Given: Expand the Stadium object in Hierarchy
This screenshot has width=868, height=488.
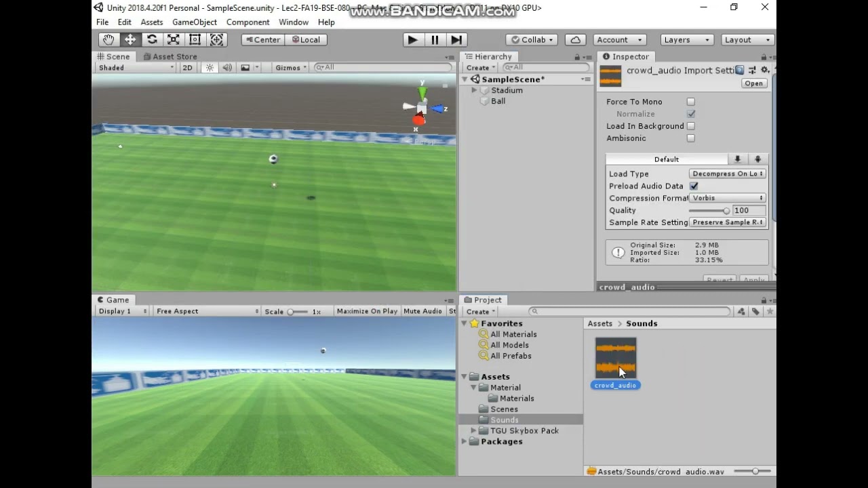Looking at the screenshot, I should click(x=474, y=90).
